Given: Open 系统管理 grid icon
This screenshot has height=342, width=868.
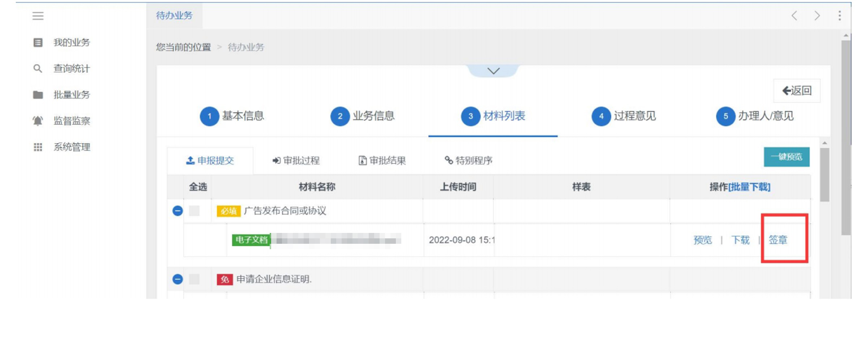Looking at the screenshot, I should coord(38,147).
